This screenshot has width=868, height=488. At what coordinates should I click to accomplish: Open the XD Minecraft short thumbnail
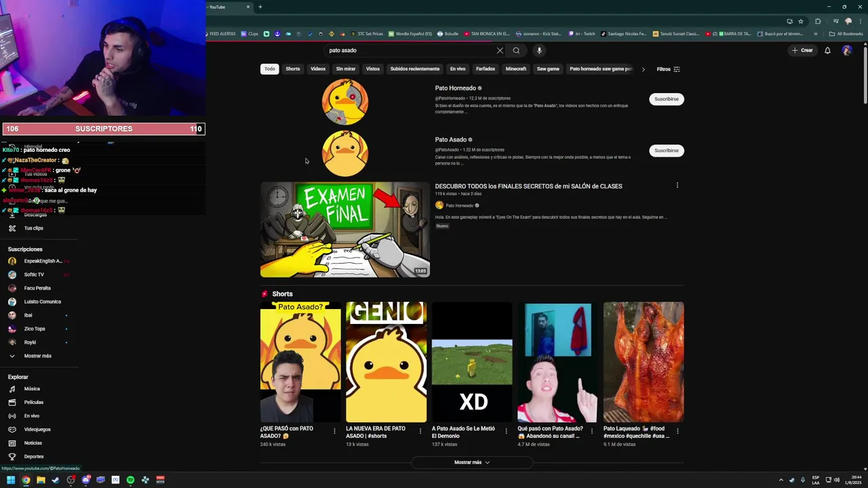472,362
